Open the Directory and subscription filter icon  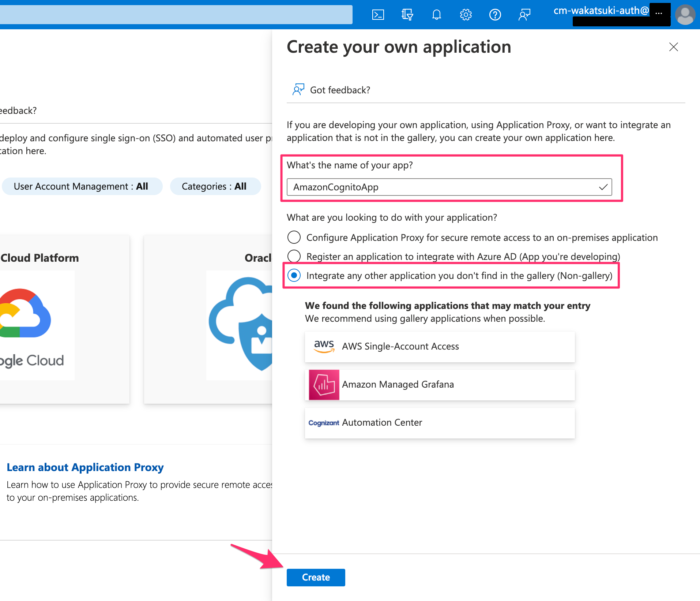[x=407, y=15]
